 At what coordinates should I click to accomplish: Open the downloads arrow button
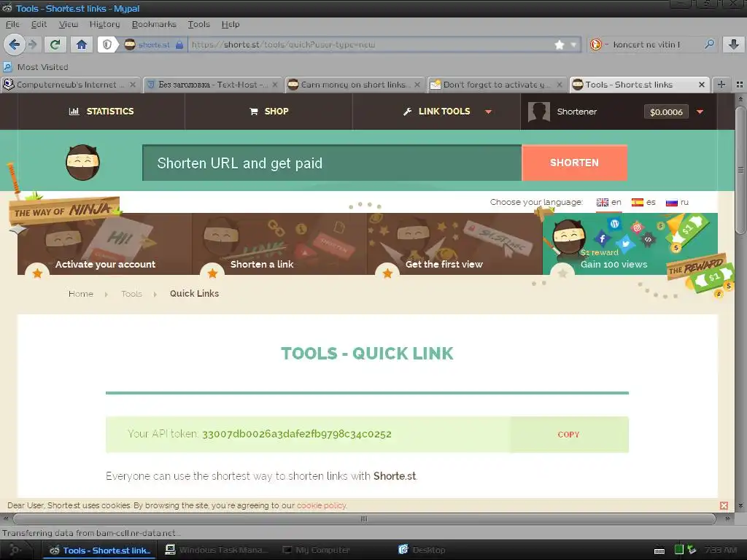click(734, 44)
